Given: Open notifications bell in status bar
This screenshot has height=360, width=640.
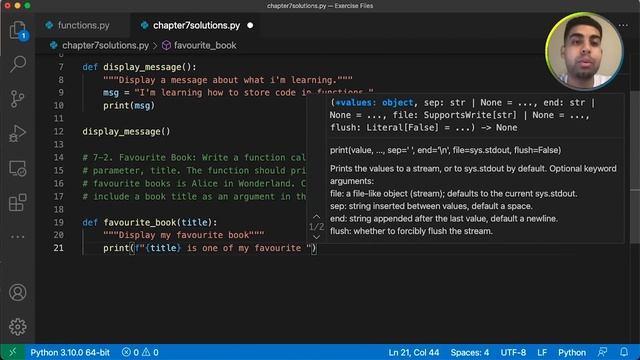Looking at the screenshot, I should (x=624, y=352).
